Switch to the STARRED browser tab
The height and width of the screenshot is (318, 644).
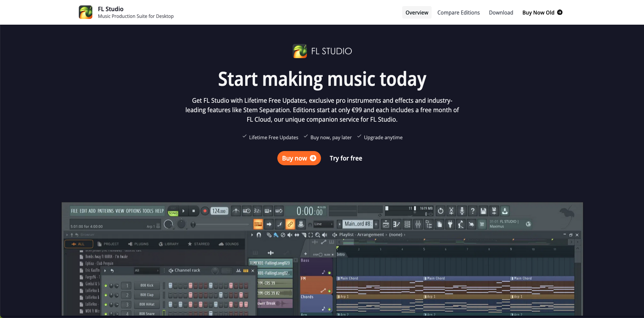199,244
